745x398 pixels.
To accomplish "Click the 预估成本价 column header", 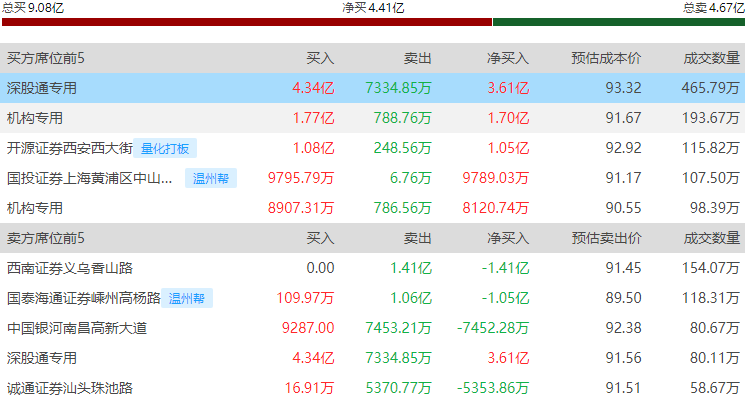I will 606,58.
